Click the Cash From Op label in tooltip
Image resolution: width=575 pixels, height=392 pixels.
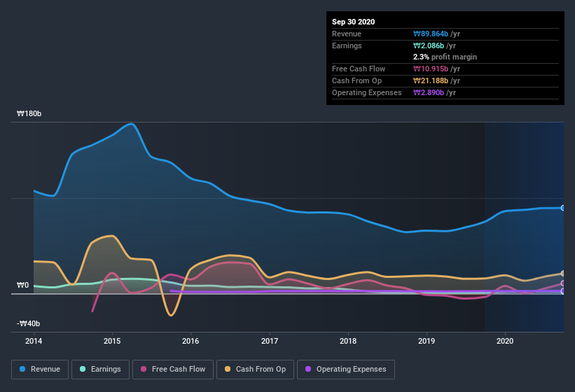(356, 80)
